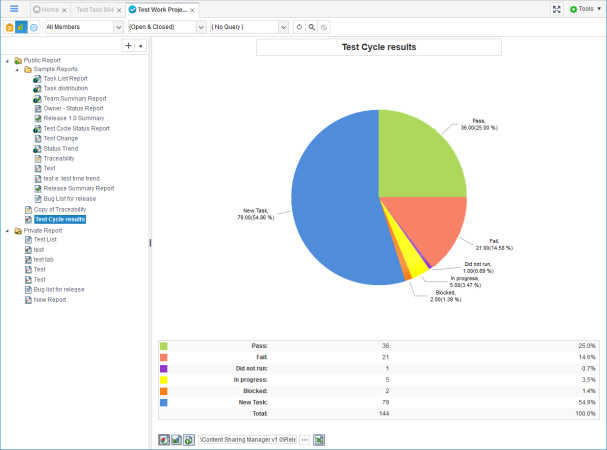Select the Sample Reports folder
The width and height of the screenshot is (607, 450).
tap(55, 69)
